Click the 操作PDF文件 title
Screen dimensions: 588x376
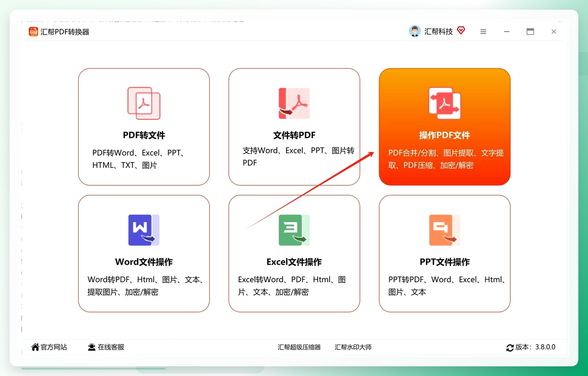[445, 135]
